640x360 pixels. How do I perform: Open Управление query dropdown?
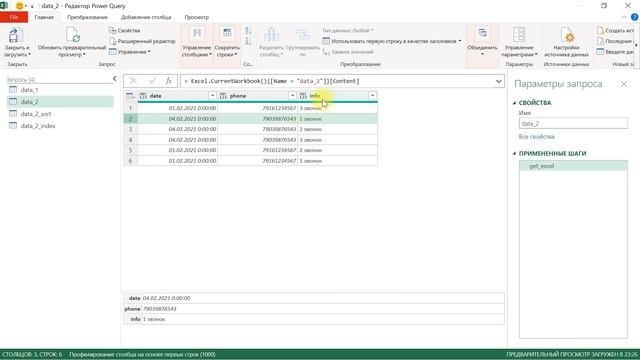point(129,52)
